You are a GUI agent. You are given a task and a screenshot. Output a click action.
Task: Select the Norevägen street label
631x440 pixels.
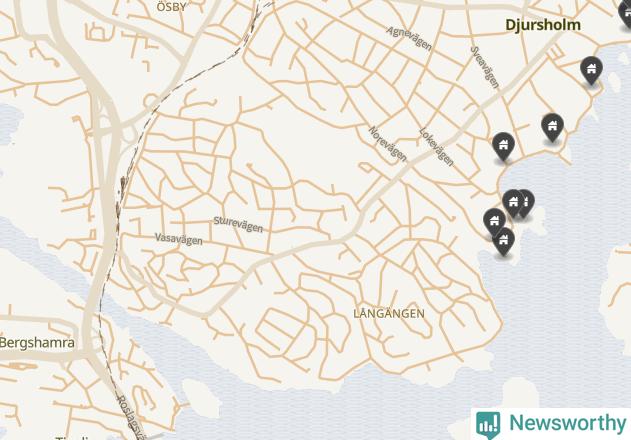point(388,144)
